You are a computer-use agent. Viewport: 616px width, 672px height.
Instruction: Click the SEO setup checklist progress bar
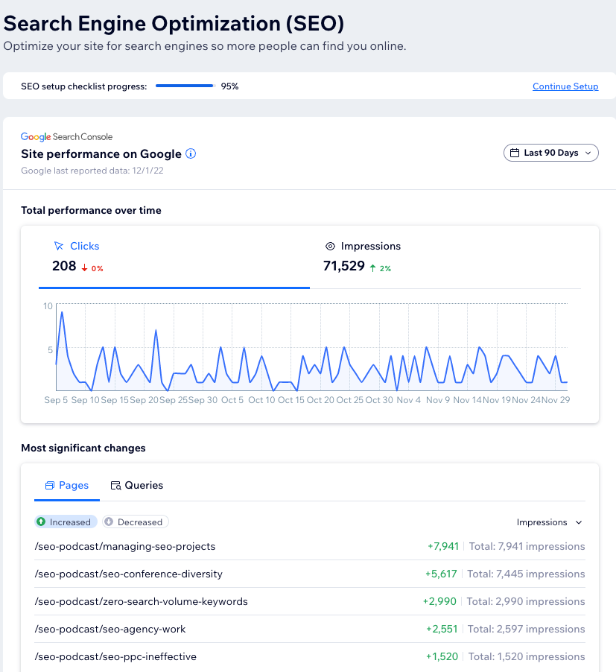tap(184, 86)
